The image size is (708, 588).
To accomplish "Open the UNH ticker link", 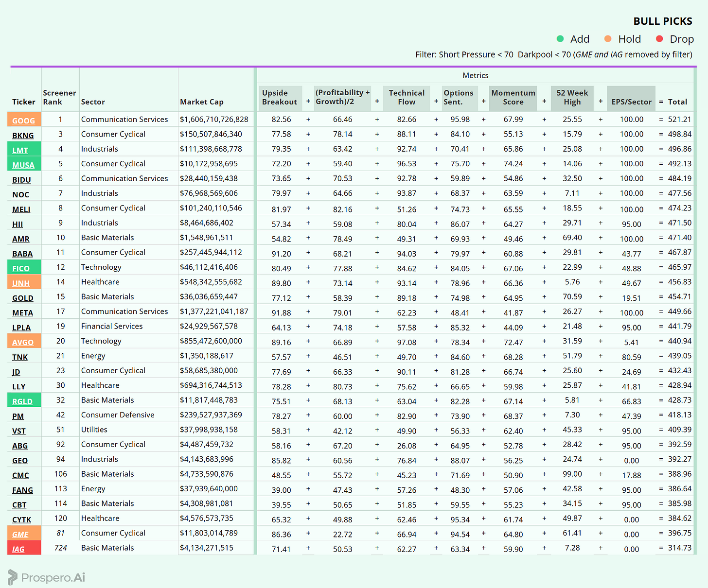I will coord(21,283).
